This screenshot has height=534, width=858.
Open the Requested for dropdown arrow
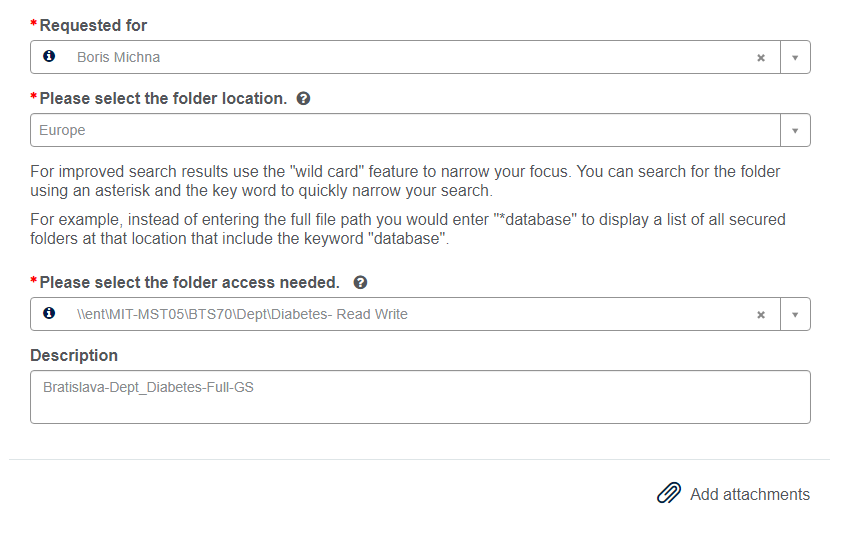coord(795,58)
